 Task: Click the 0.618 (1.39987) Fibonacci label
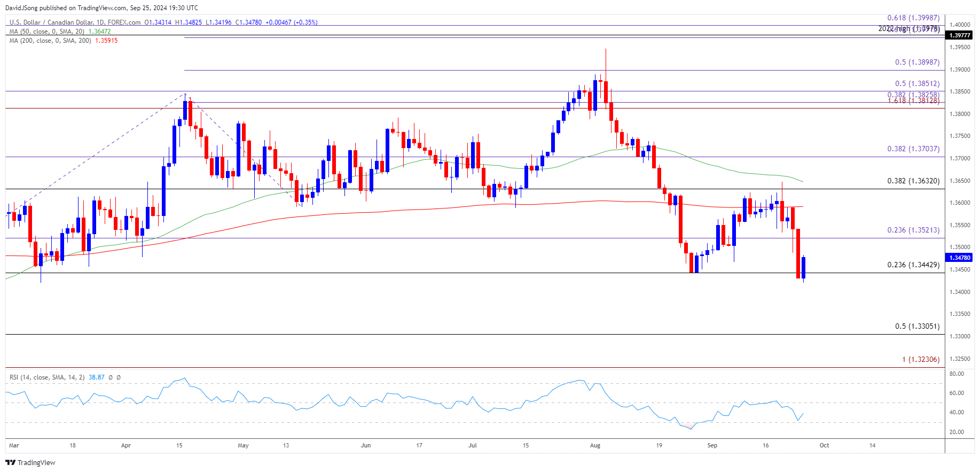click(913, 18)
